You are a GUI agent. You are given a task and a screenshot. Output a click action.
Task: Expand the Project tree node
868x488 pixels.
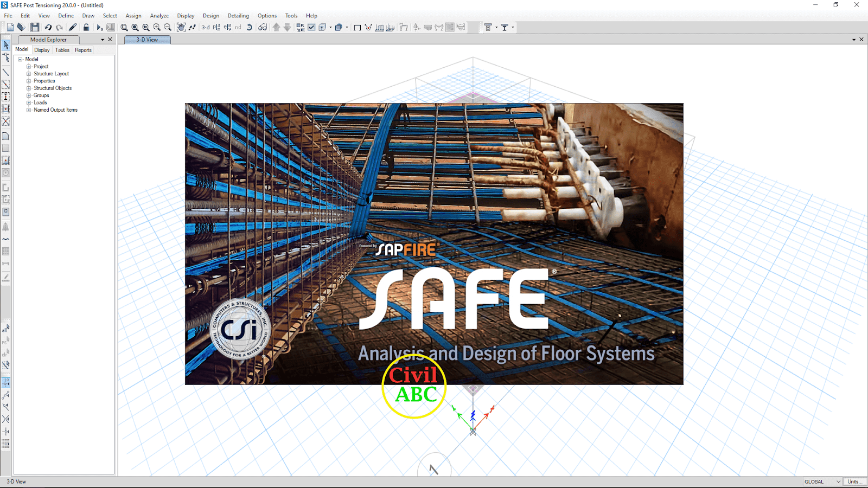coord(29,67)
